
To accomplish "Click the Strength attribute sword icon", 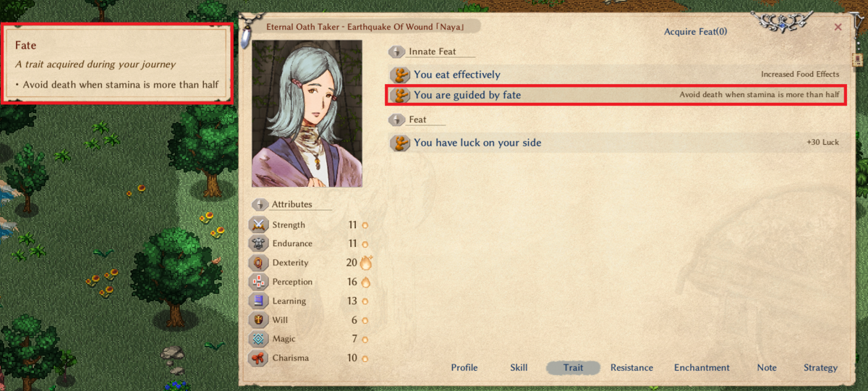I will point(259,224).
